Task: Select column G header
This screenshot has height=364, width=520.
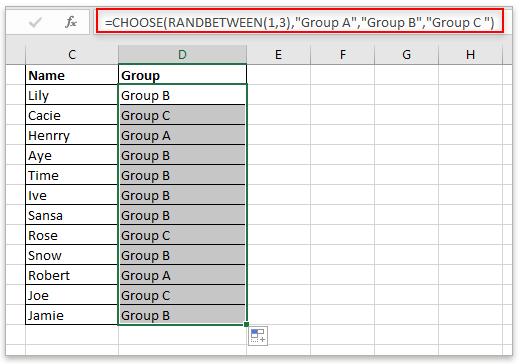Action: 406,55
